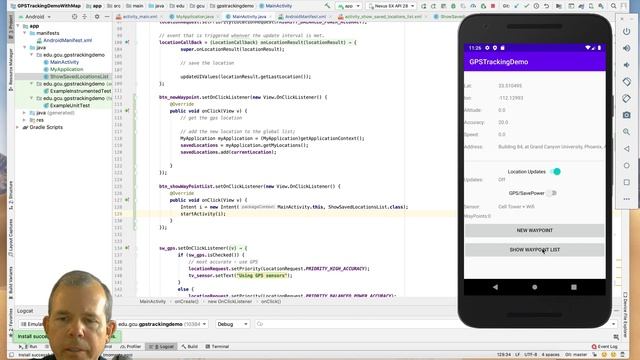Click emulator volume down icon
Image resolution: width=640 pixels, height=360 pixels.
[x=627, y=65]
